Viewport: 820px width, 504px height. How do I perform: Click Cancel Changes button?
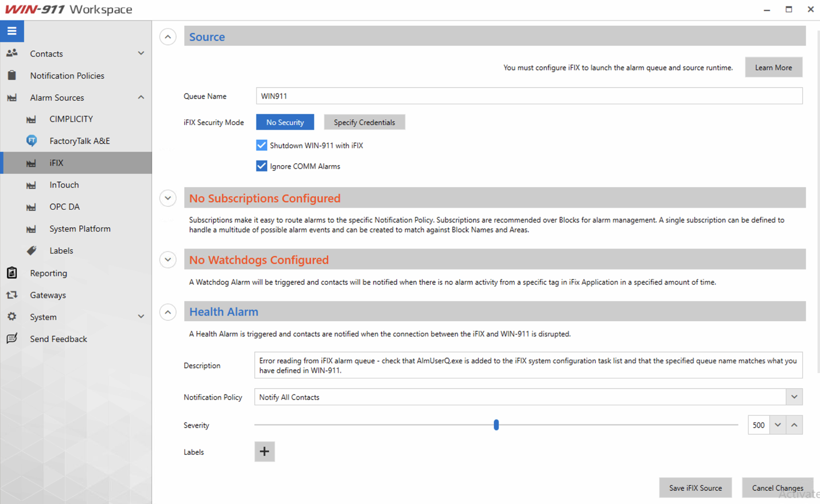click(x=778, y=488)
